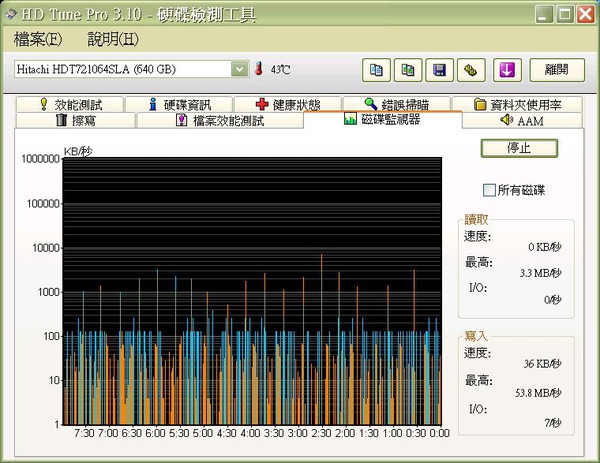The width and height of the screenshot is (600, 463).
Task: Switch to the 效能測試 tab
Action: (70, 104)
